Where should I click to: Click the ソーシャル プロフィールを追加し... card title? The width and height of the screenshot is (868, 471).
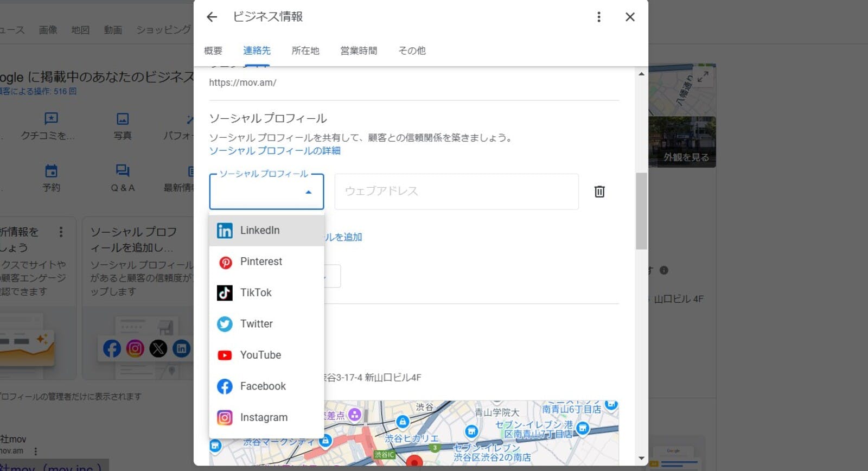pyautogui.click(x=133, y=239)
